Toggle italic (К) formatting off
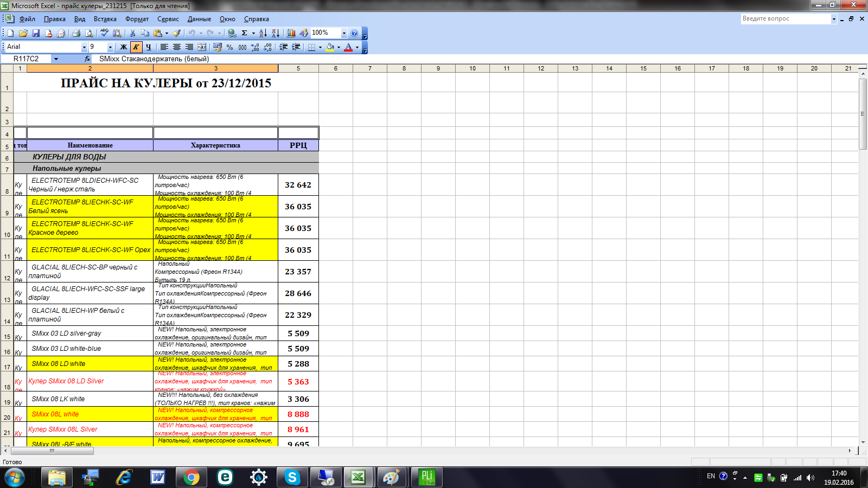Screen dimensions: 868x488 coord(136,47)
